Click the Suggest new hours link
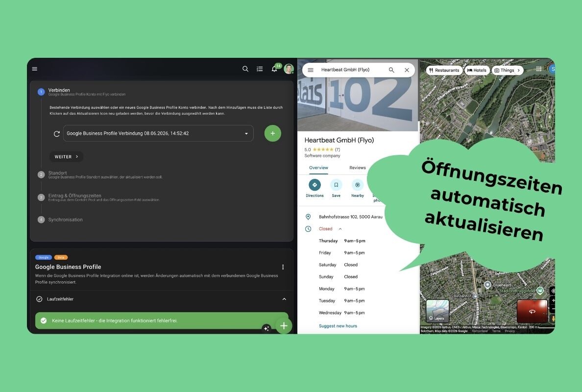This screenshot has height=392, width=582. 338,326
